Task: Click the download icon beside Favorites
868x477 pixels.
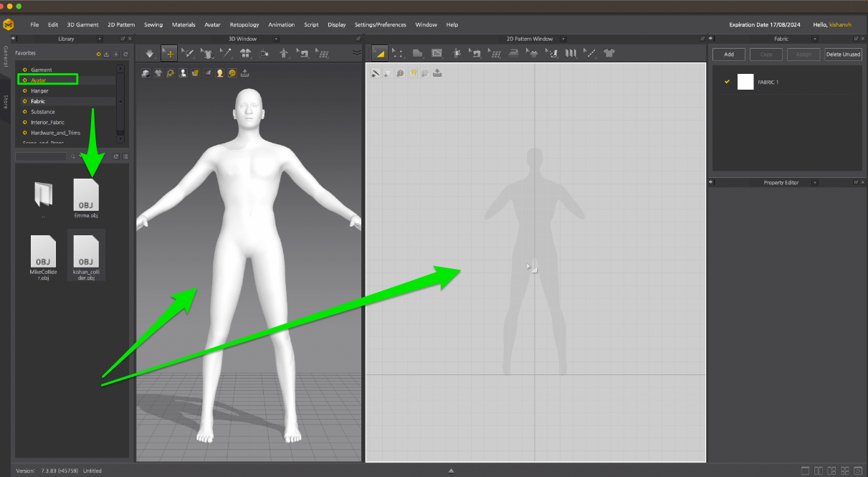Action: [x=107, y=54]
